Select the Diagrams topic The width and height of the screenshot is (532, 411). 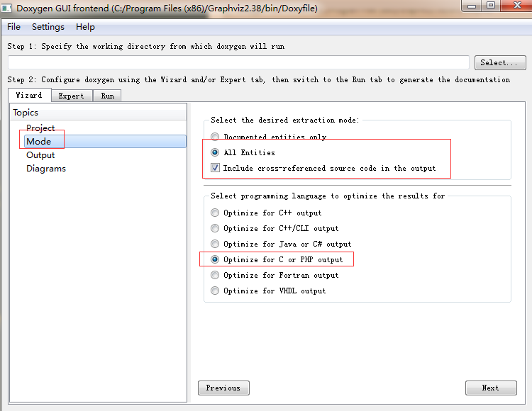pyautogui.click(x=46, y=169)
